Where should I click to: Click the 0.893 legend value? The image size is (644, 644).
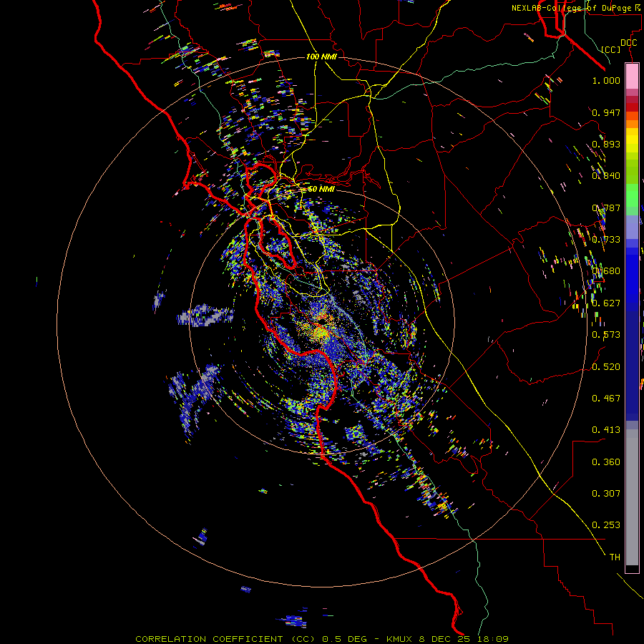[x=606, y=144]
